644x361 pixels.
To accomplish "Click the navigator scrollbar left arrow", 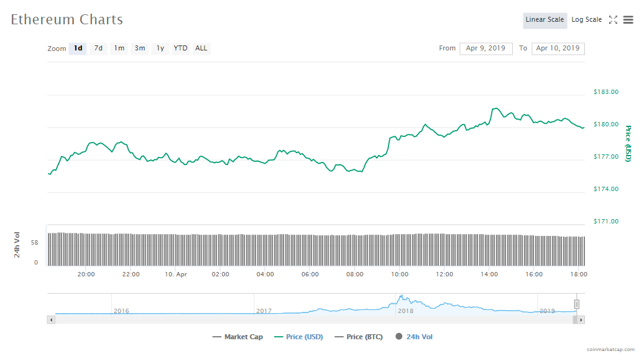I will (x=52, y=320).
